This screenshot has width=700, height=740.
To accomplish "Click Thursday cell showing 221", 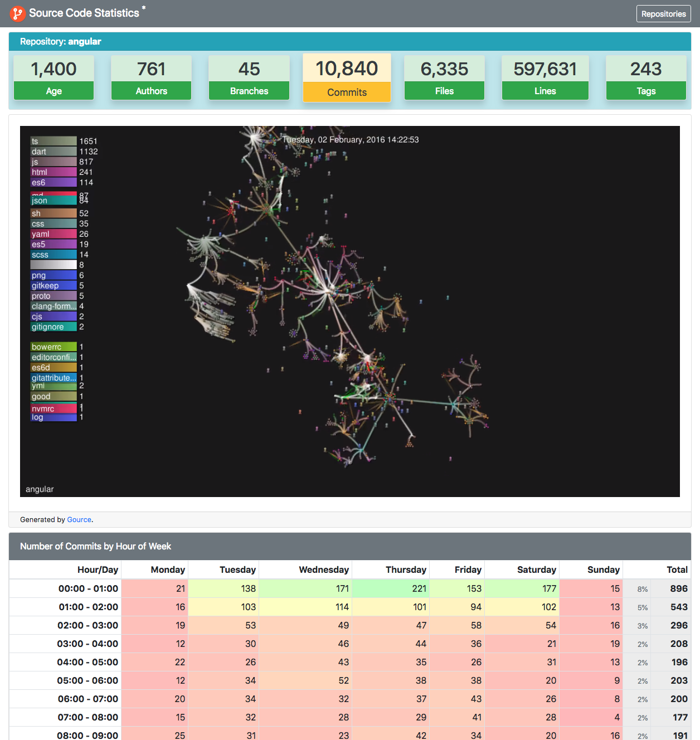I will click(x=391, y=588).
